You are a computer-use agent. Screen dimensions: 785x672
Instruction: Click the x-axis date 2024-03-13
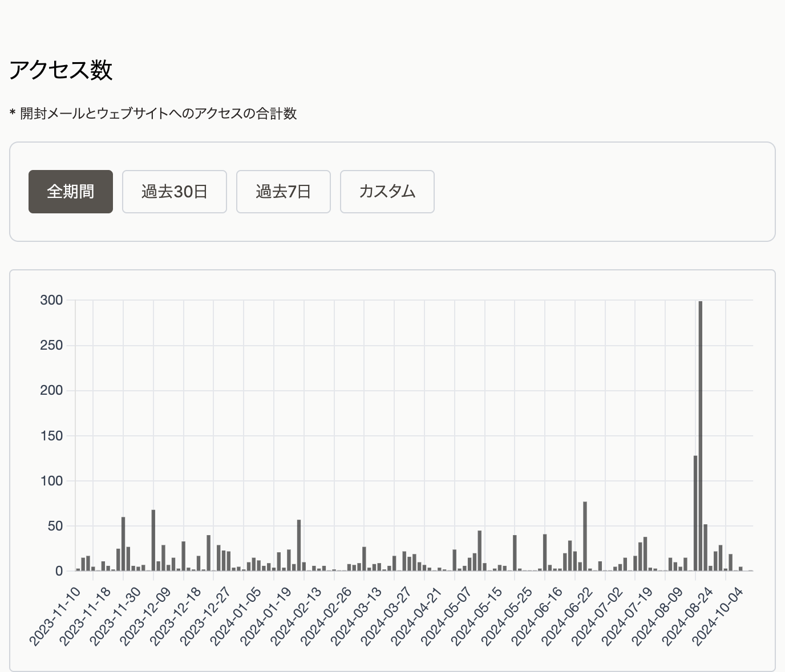357,616
